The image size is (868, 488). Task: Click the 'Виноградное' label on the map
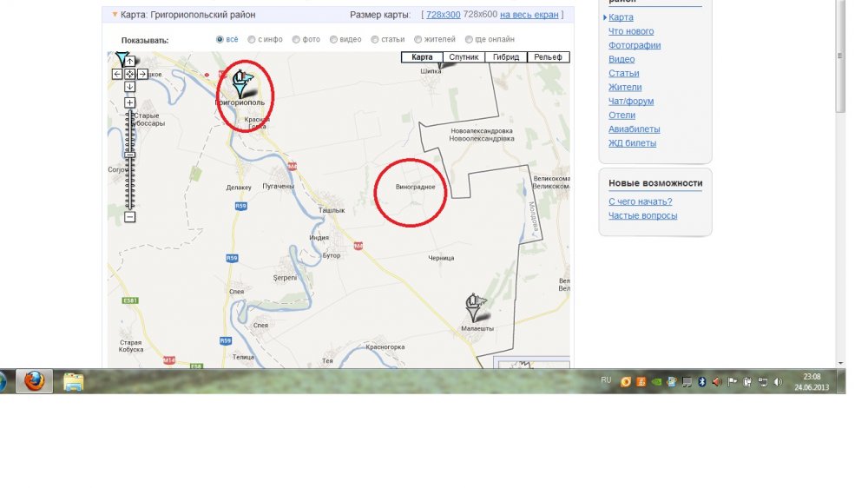tap(415, 187)
